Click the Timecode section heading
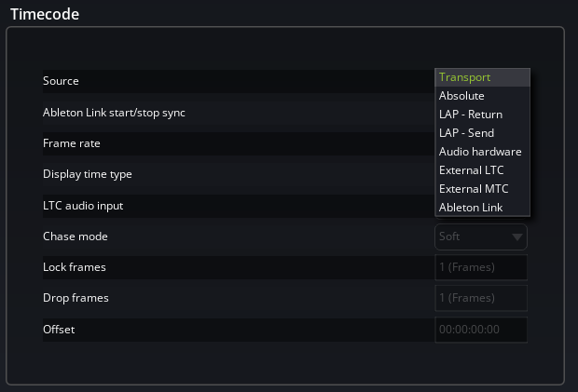The height and width of the screenshot is (392, 578). tap(45, 14)
